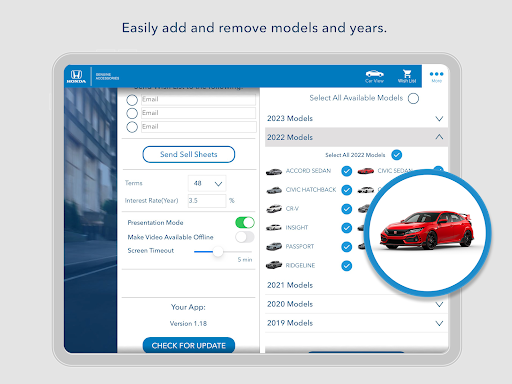Expand the 2019 Models section
The height and width of the screenshot is (384, 512).
coord(356,323)
